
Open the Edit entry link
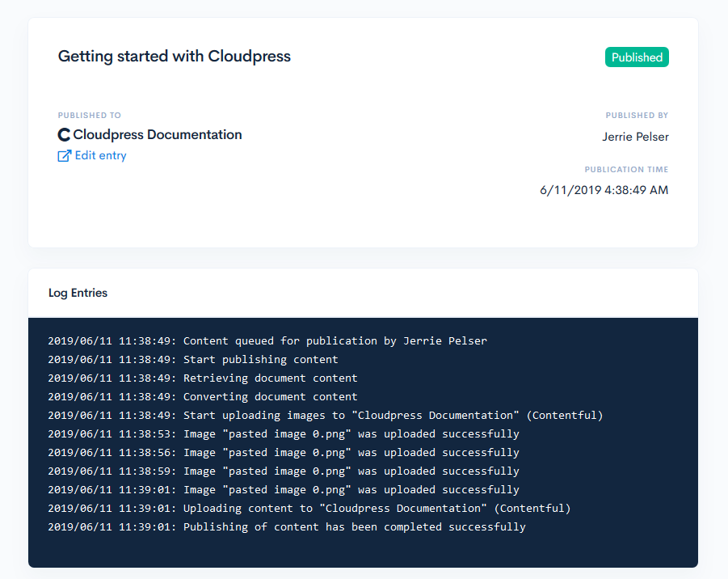[x=100, y=156]
